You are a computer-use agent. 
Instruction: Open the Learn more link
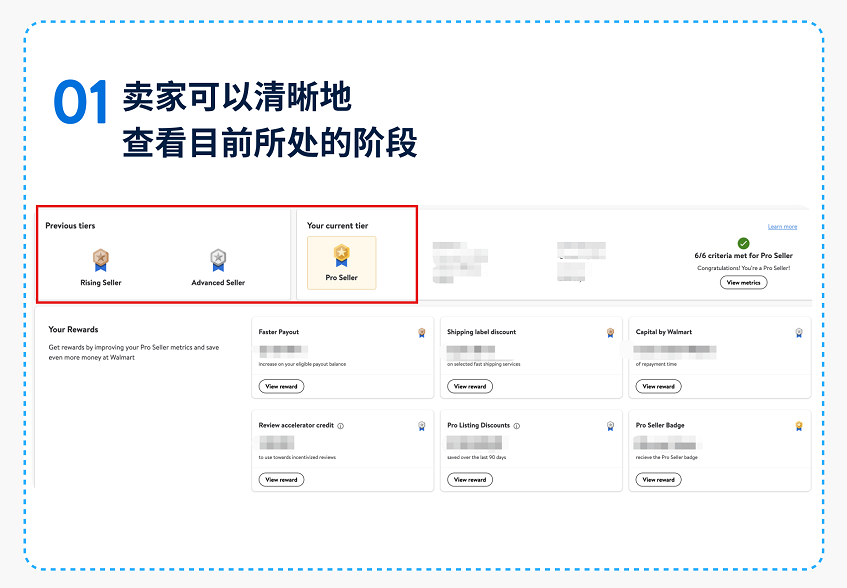(782, 227)
